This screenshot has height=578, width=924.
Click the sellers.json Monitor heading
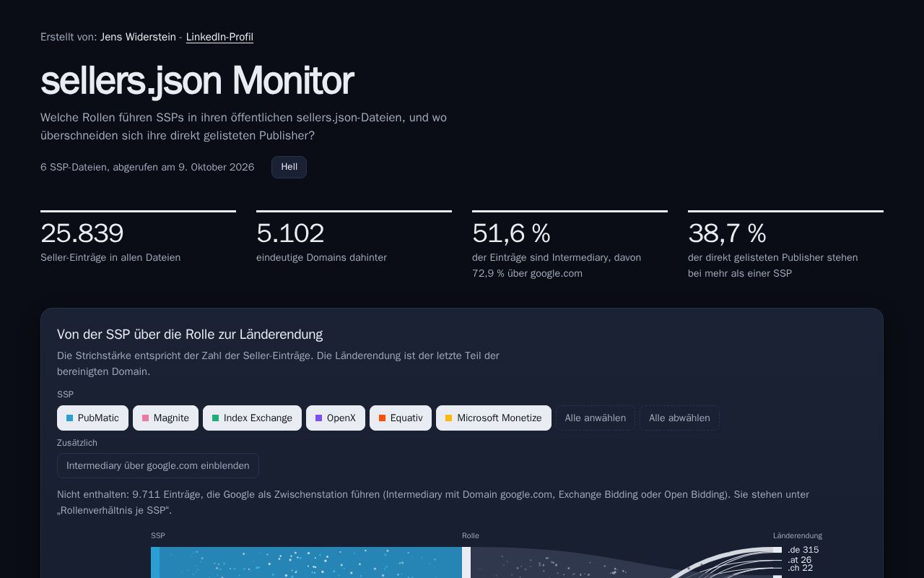(197, 80)
